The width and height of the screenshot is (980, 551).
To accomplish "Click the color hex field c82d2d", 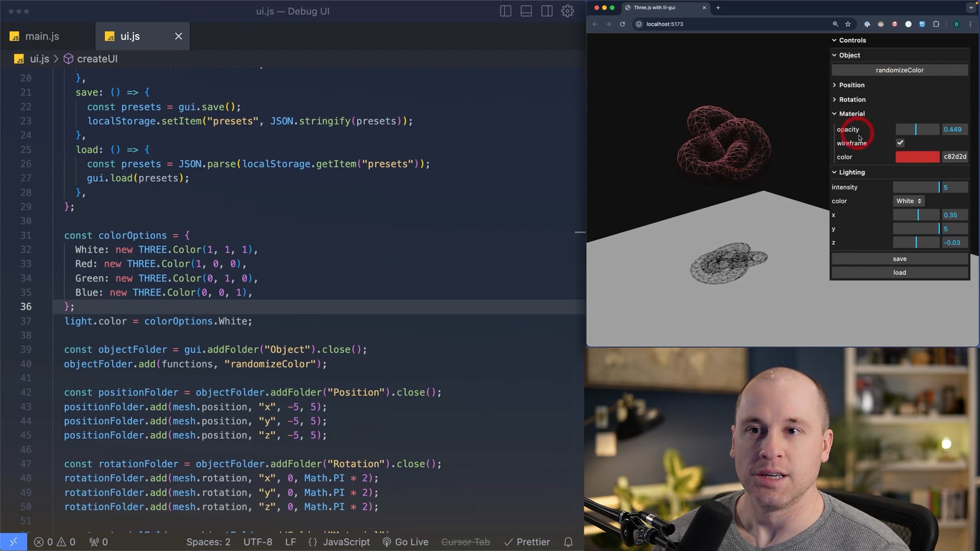I will point(954,157).
